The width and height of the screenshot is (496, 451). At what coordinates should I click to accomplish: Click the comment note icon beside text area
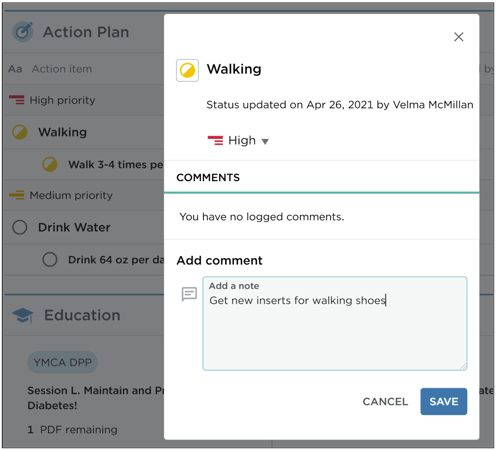189,294
